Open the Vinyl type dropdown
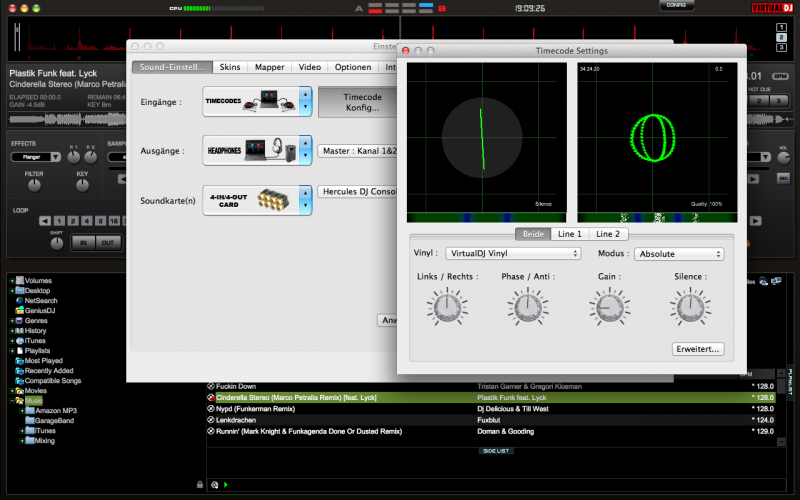Viewport: 800px width, 500px height. pyautogui.click(x=513, y=254)
